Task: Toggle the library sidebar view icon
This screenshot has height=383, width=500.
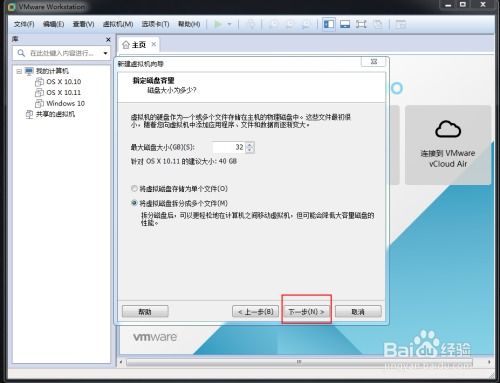Action: (x=329, y=24)
